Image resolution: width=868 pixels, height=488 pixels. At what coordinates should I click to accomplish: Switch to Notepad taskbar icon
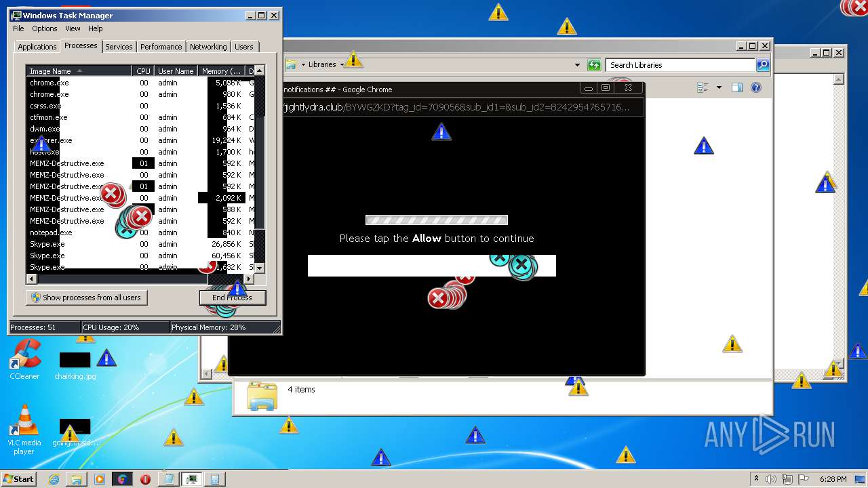click(x=169, y=479)
